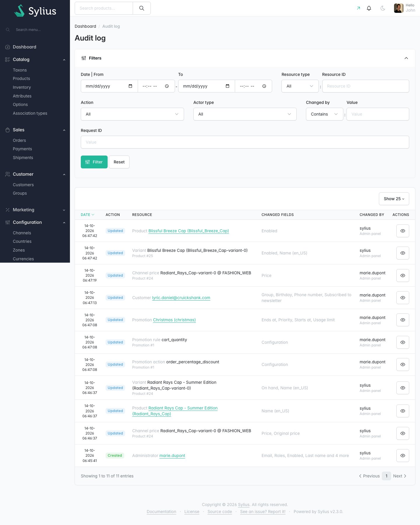Open the Action filter dropdown
Image resolution: width=420 pixels, height=525 pixels.
pos(132,114)
